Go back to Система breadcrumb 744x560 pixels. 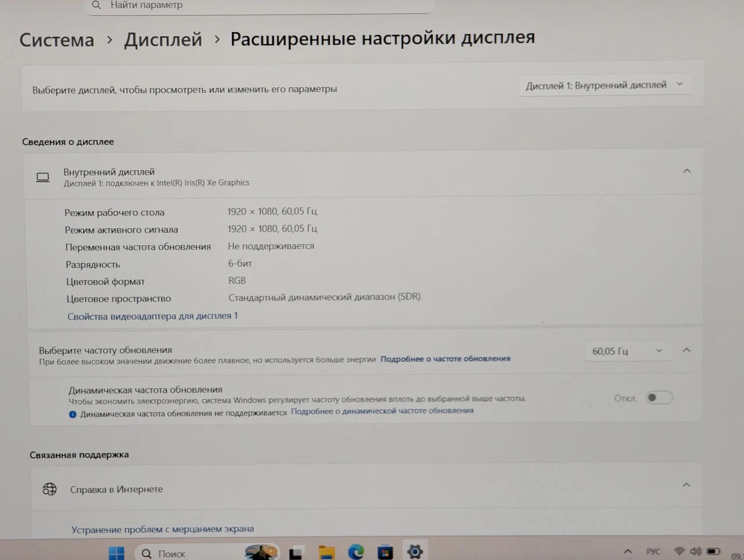click(57, 40)
